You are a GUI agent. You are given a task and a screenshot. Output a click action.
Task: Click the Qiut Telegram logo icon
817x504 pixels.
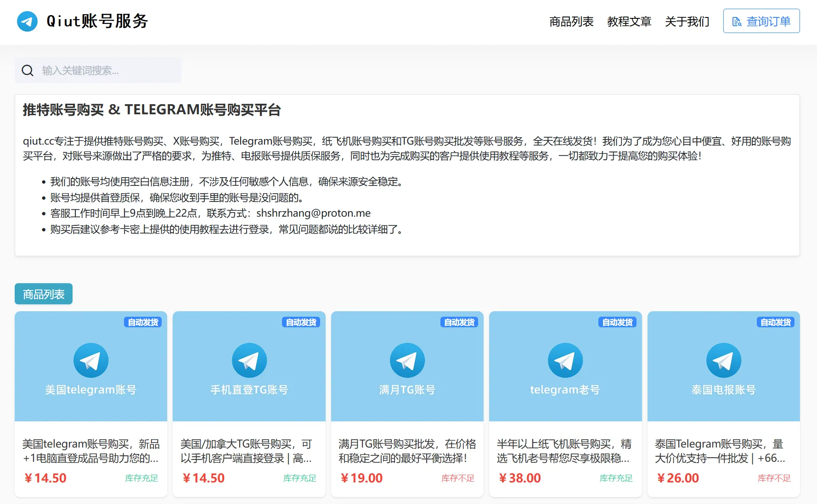27,22
